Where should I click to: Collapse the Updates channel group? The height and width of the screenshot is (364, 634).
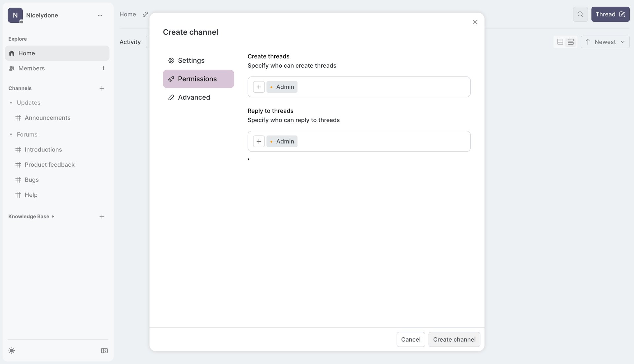10,103
